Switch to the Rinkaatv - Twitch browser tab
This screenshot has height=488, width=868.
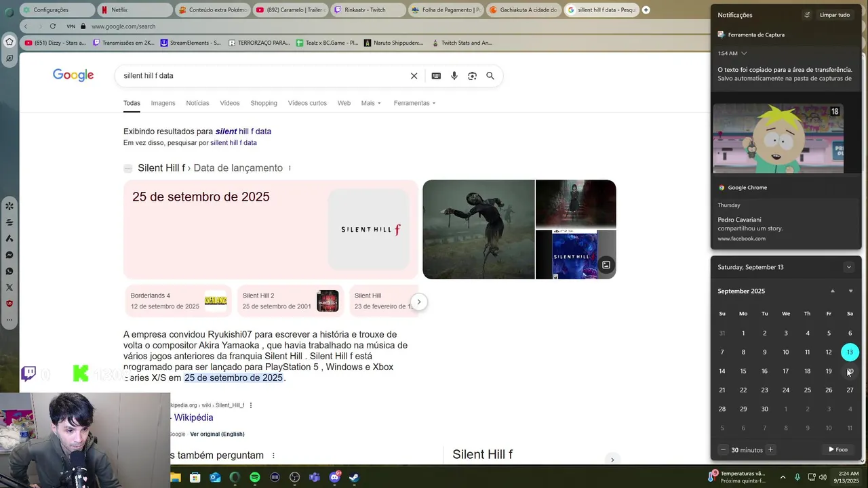(368, 9)
